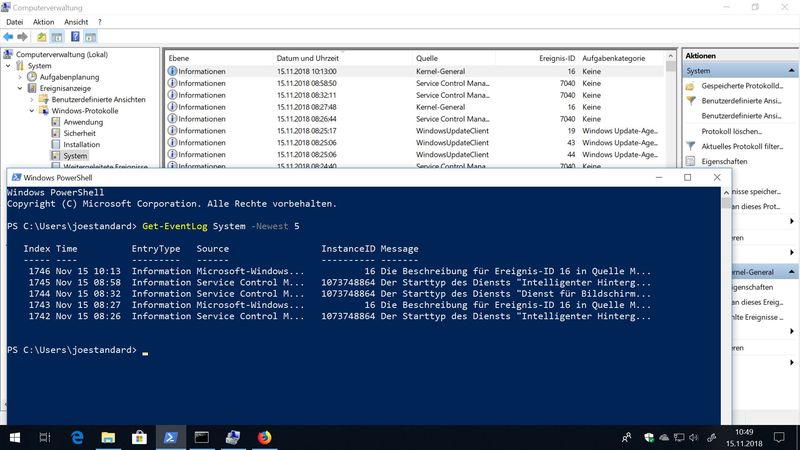Expand the Aufgabenplanung node

pyautogui.click(x=20, y=77)
